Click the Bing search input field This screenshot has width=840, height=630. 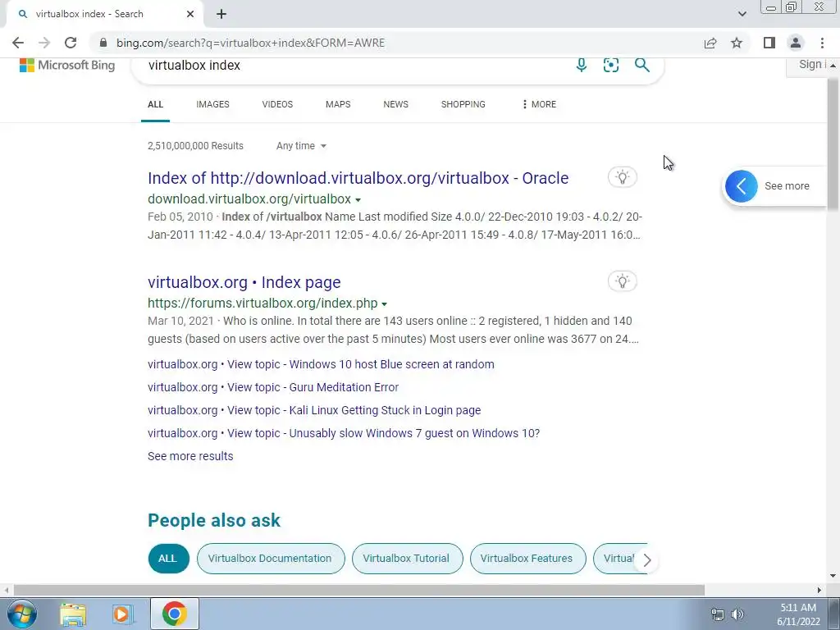(x=354, y=66)
